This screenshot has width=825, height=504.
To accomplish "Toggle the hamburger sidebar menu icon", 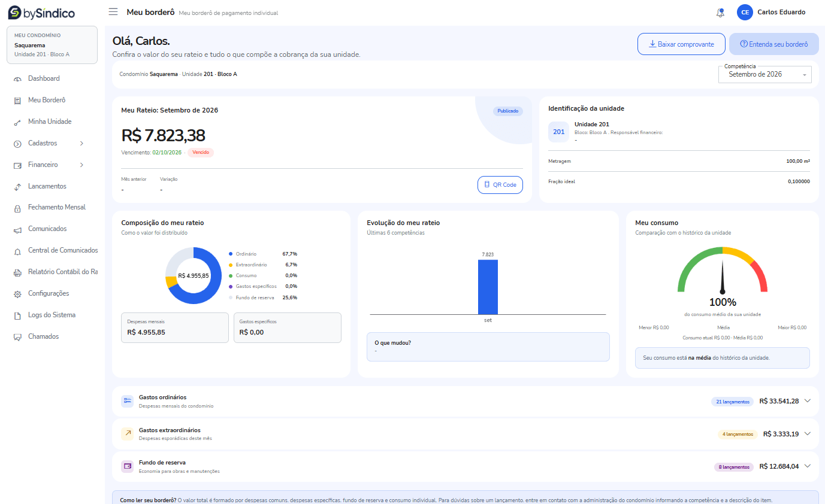I will coord(113,12).
